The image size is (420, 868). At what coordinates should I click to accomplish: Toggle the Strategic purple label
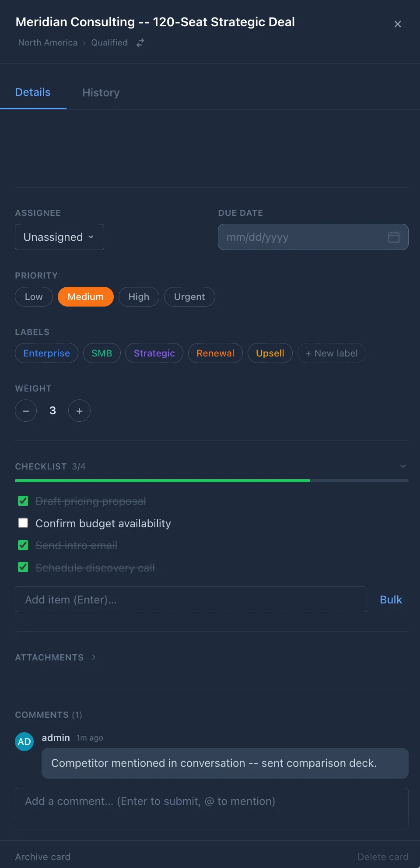click(x=154, y=353)
